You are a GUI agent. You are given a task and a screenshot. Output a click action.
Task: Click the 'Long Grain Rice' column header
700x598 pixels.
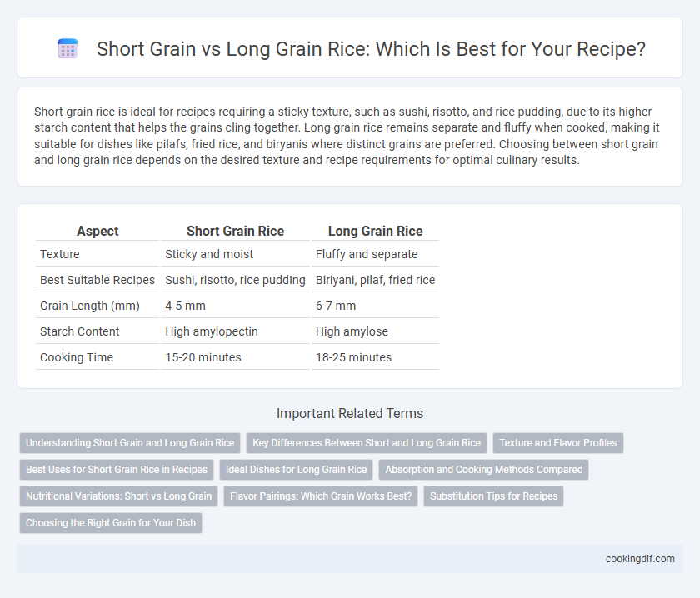(x=376, y=231)
